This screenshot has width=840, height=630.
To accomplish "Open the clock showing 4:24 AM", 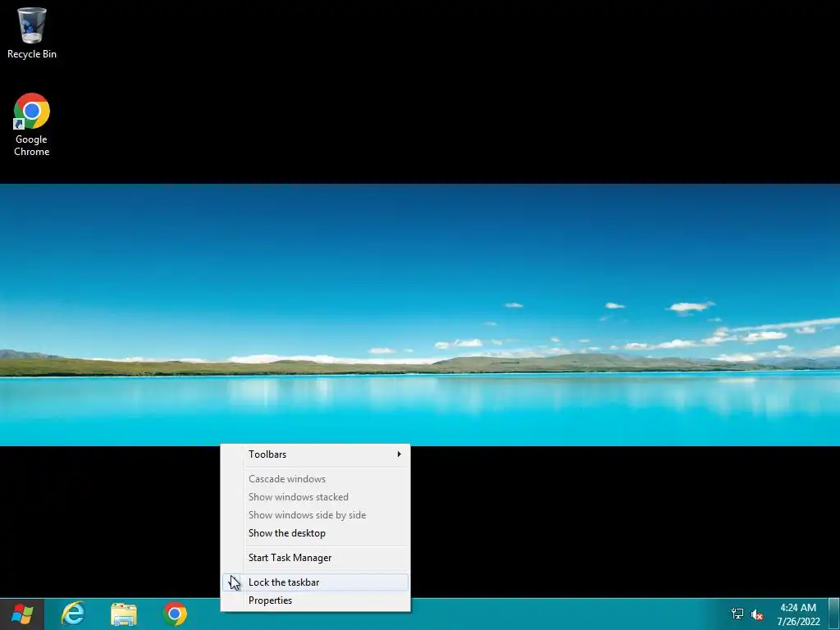I will 798,614.
